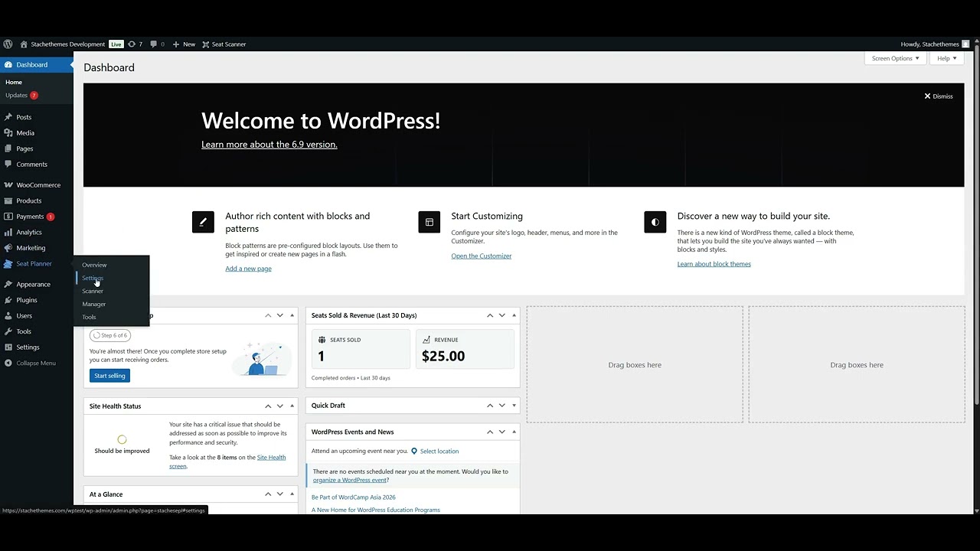Open the updates icon showing 7
The width and height of the screenshot is (980, 551).
point(136,44)
